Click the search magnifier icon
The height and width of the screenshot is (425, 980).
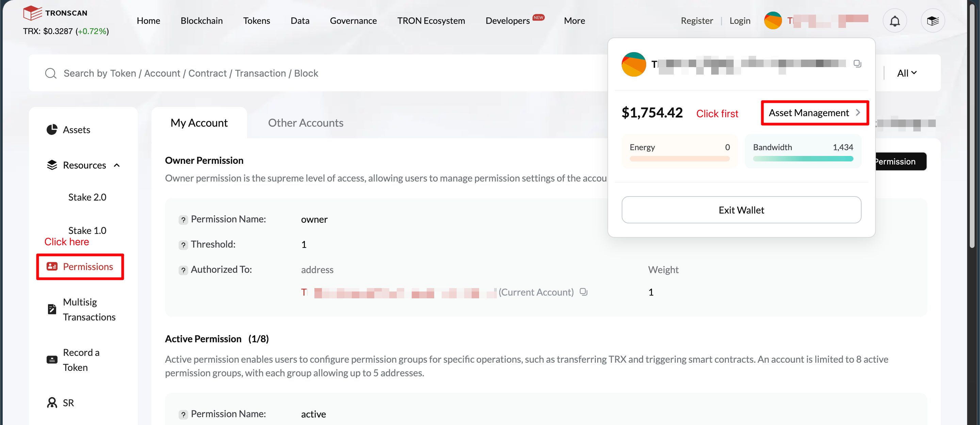point(51,73)
